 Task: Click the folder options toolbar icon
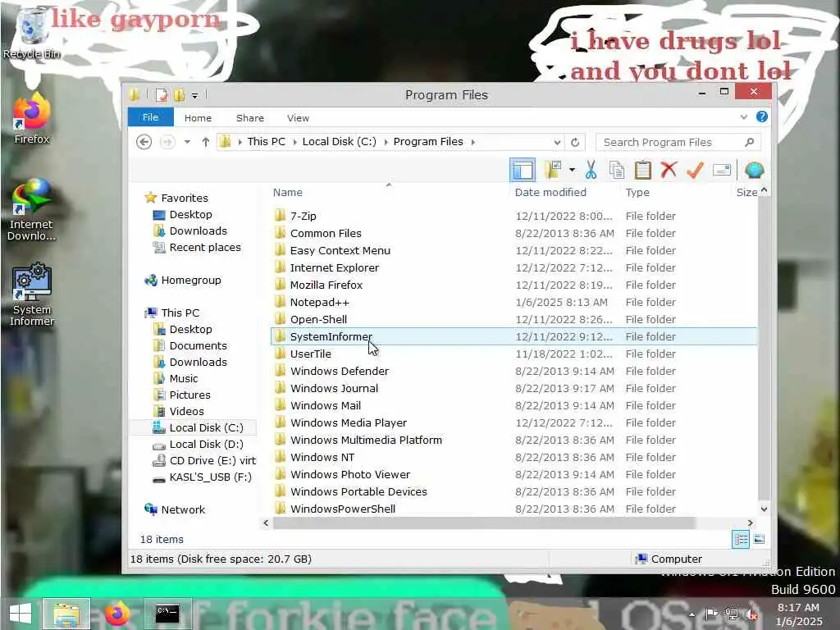coord(552,170)
